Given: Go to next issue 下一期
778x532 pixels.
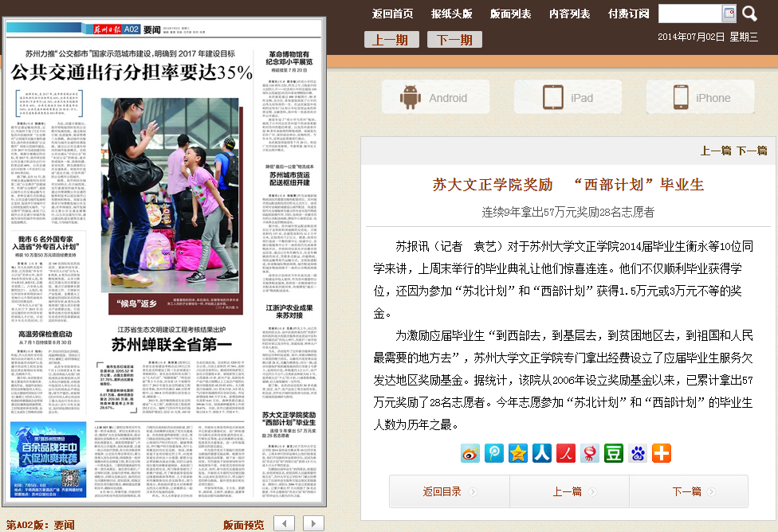Looking at the screenshot, I should click(454, 40).
